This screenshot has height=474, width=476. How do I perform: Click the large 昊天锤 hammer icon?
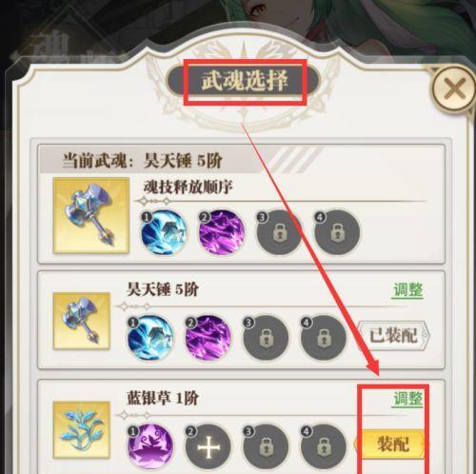[91, 215]
